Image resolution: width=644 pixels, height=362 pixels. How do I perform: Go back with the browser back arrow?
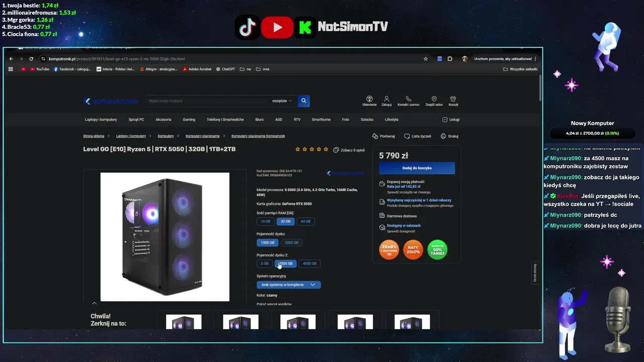point(11,59)
